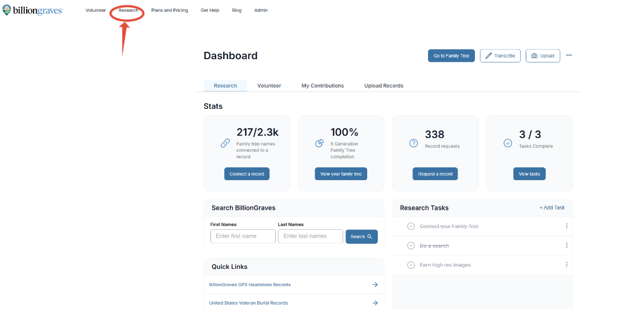This screenshot has width=644, height=309.
Task: Click arrow next to Veteran Burial Records
Action: (375, 303)
